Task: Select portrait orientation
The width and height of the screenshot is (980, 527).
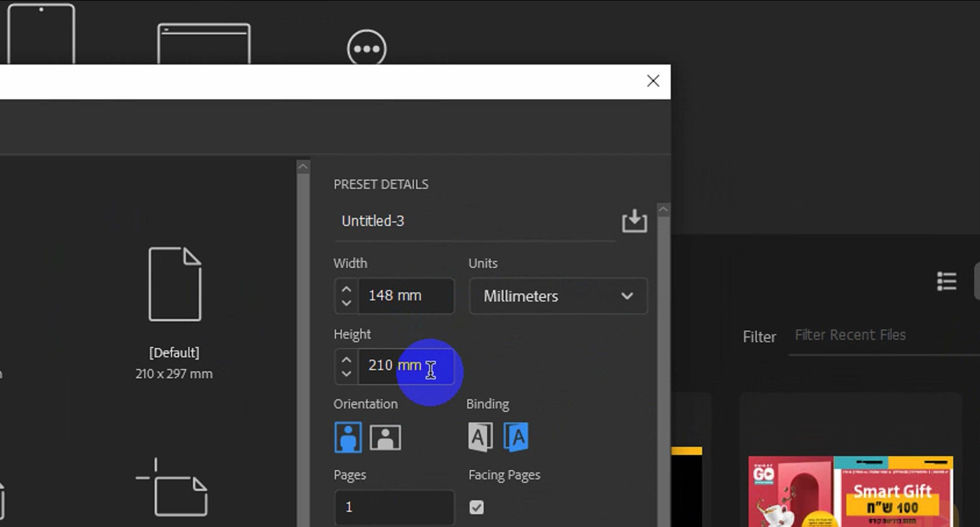Action: tap(348, 438)
